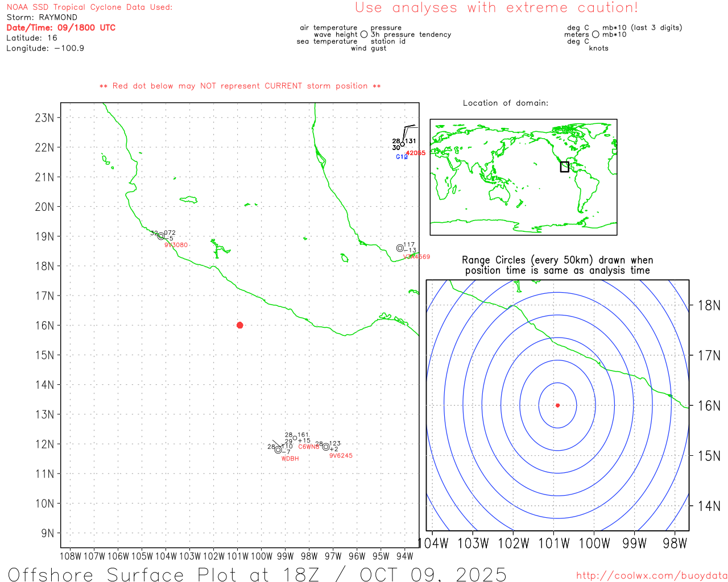This screenshot has width=728, height=582.
Task: Click the 'sea temperature' legend label
Action: (x=327, y=41)
